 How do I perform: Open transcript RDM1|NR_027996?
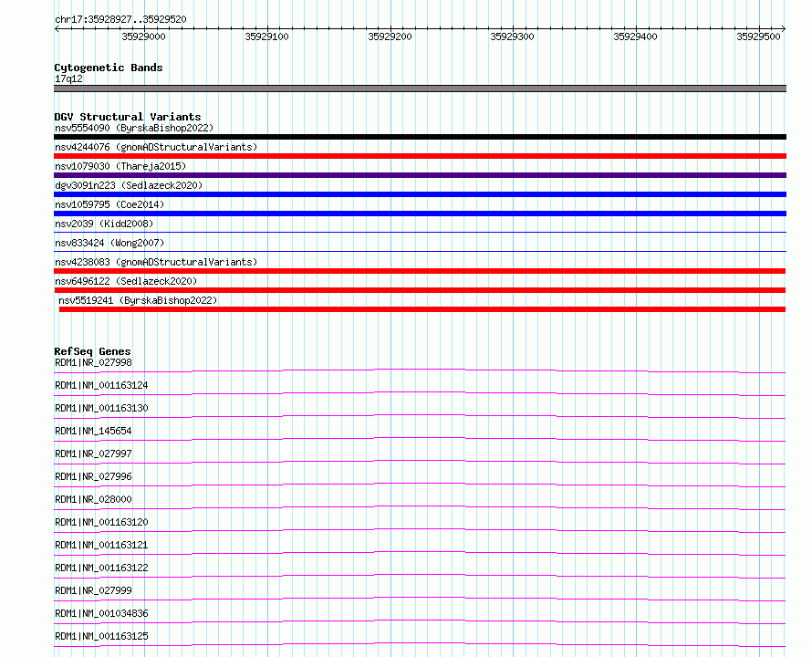93,476
